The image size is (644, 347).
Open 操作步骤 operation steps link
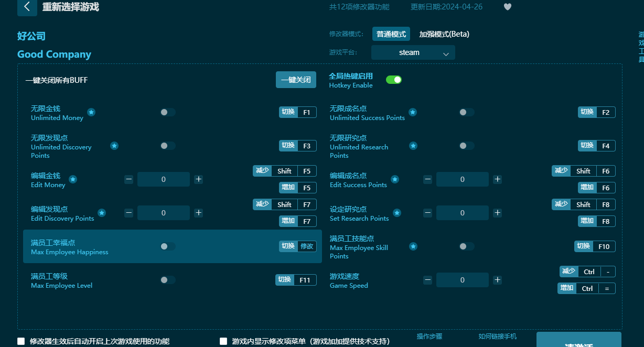click(430, 337)
